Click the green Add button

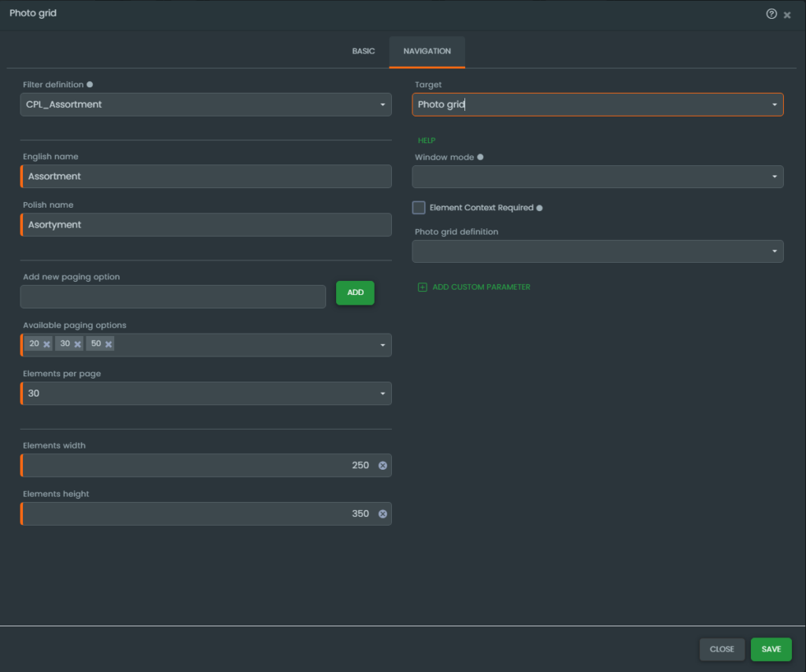point(355,293)
